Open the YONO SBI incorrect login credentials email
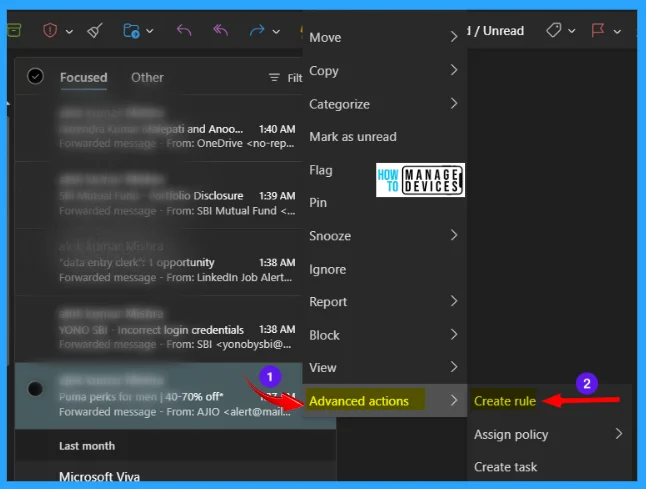The height and width of the screenshot is (489, 646). tap(159, 329)
